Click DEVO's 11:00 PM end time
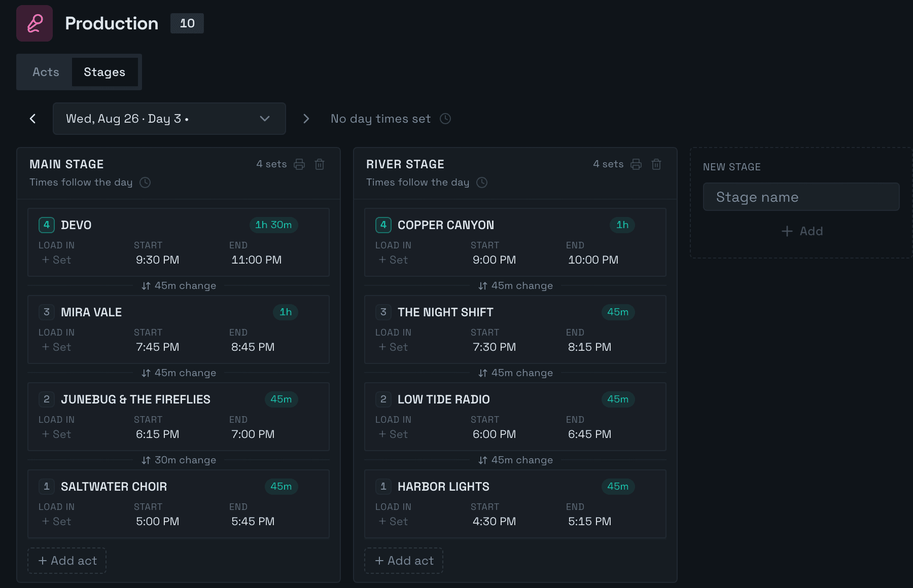The image size is (913, 588). tap(256, 260)
